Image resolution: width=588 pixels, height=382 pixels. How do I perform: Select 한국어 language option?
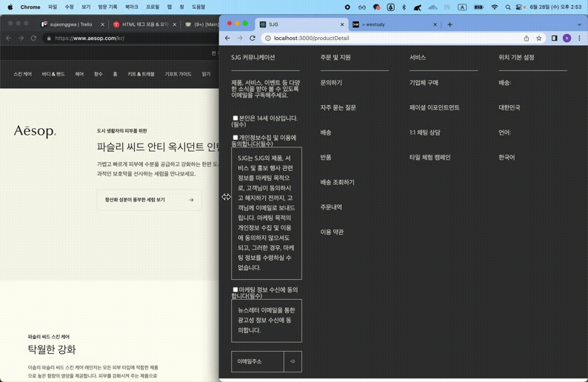click(507, 158)
